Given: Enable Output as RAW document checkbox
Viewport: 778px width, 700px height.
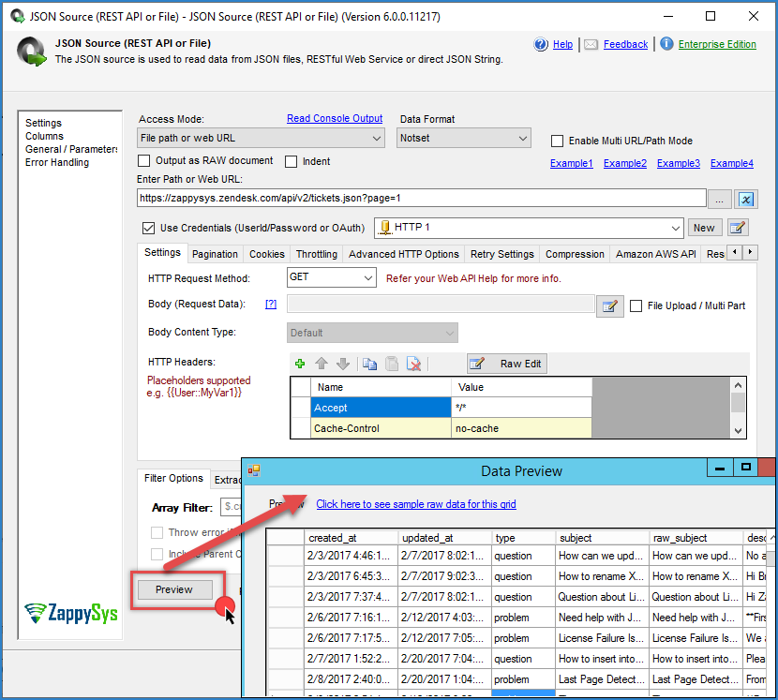Looking at the screenshot, I should tap(145, 161).
